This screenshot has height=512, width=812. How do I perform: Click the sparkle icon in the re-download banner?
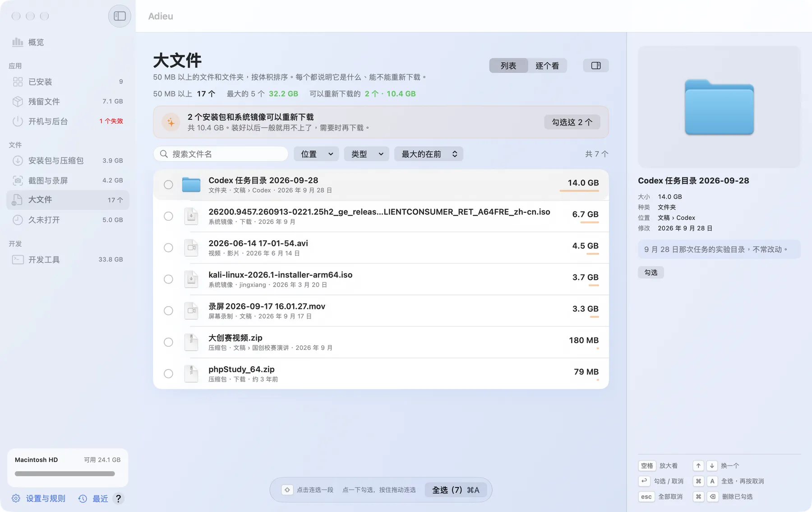pyautogui.click(x=171, y=122)
